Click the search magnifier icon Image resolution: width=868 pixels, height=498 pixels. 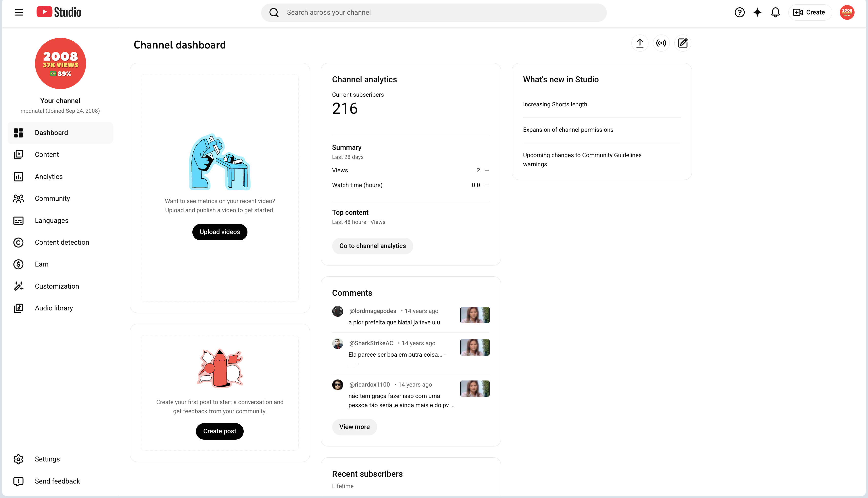[x=274, y=13]
